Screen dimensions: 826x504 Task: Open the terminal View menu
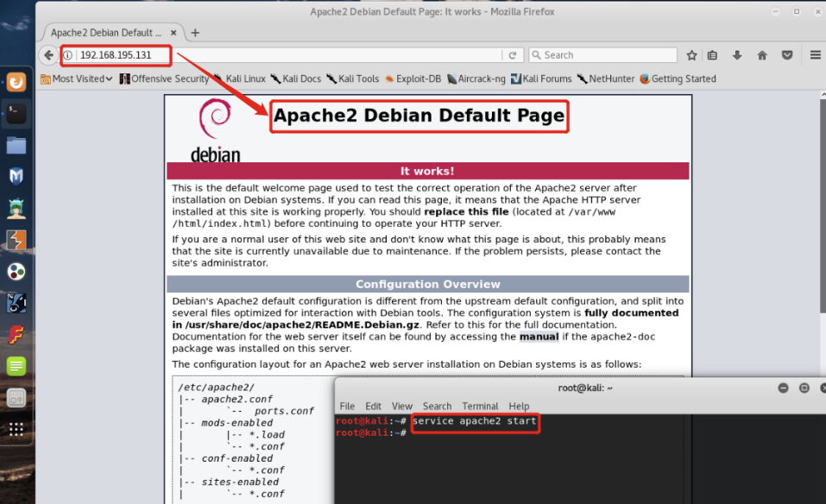pyautogui.click(x=402, y=406)
